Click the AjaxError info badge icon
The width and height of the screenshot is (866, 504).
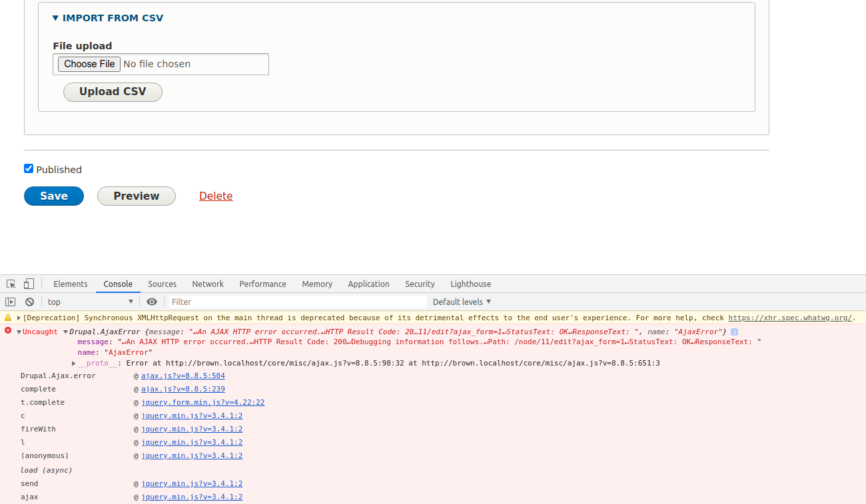[734, 332]
